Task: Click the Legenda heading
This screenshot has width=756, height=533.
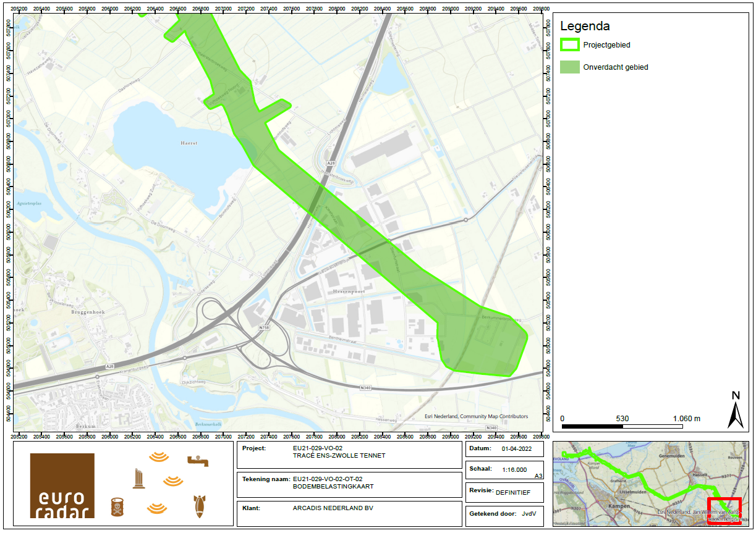Action: (585, 26)
